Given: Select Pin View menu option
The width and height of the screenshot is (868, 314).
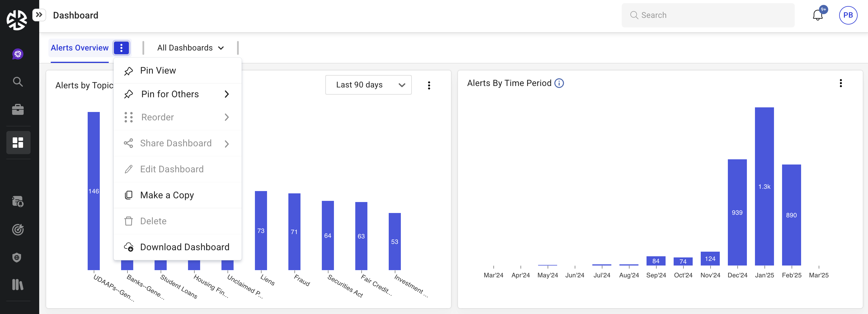Looking at the screenshot, I should (x=158, y=70).
